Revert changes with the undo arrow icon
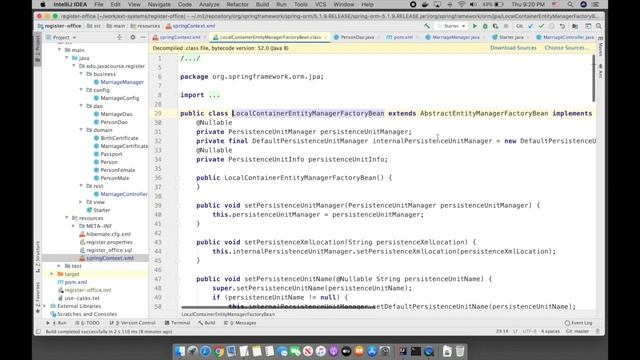This screenshot has width=640, height=360. [562, 26]
